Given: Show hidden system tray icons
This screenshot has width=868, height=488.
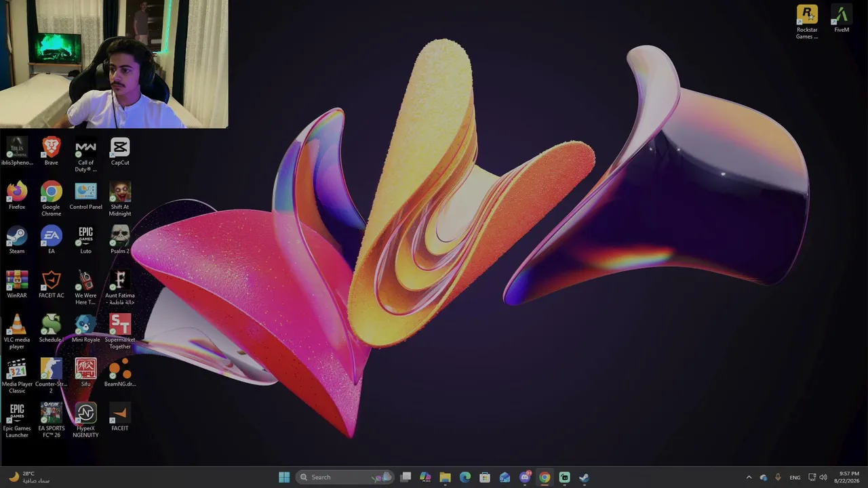Looking at the screenshot, I should [749, 477].
